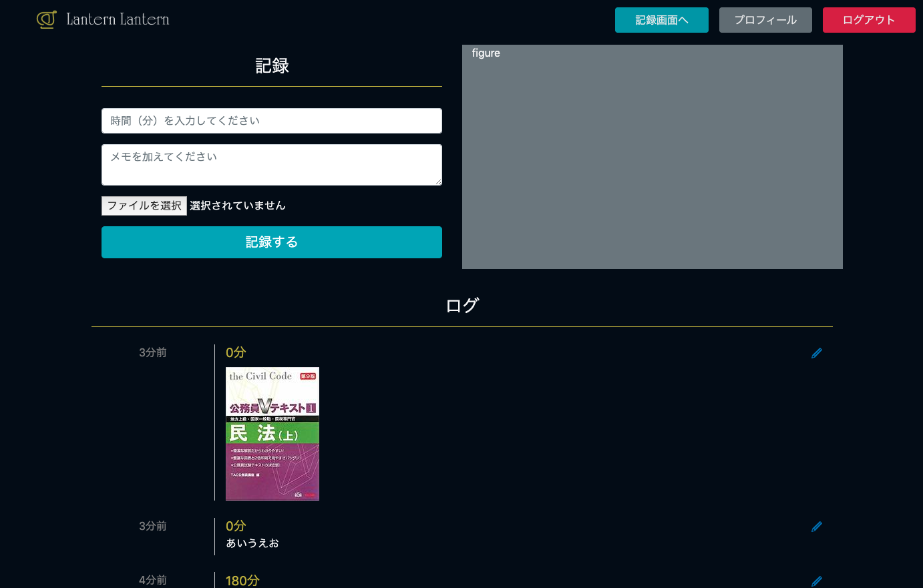Open the プロフィール page
Image resolution: width=923 pixels, height=588 pixels.
pyautogui.click(x=765, y=20)
